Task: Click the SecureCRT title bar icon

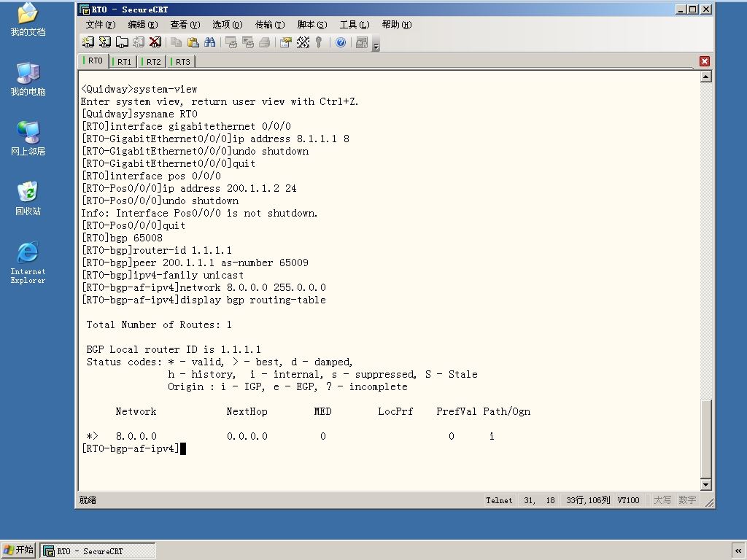Action: [85, 9]
